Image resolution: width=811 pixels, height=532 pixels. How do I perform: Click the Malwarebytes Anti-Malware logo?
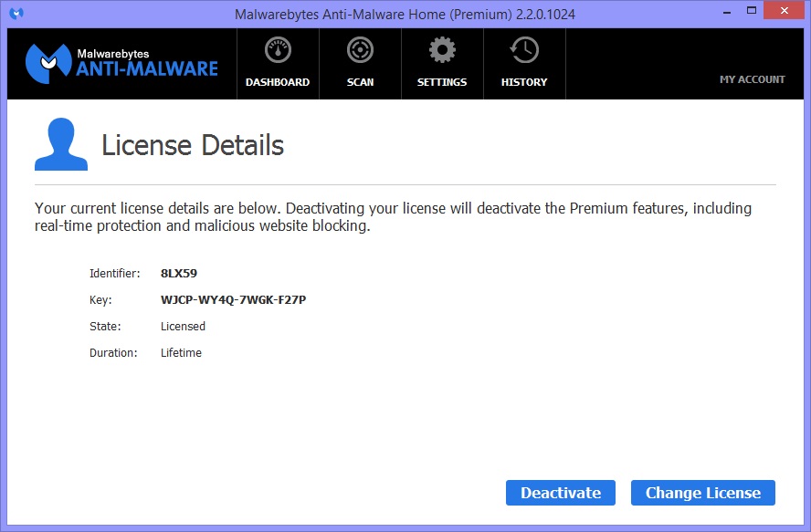point(121,64)
